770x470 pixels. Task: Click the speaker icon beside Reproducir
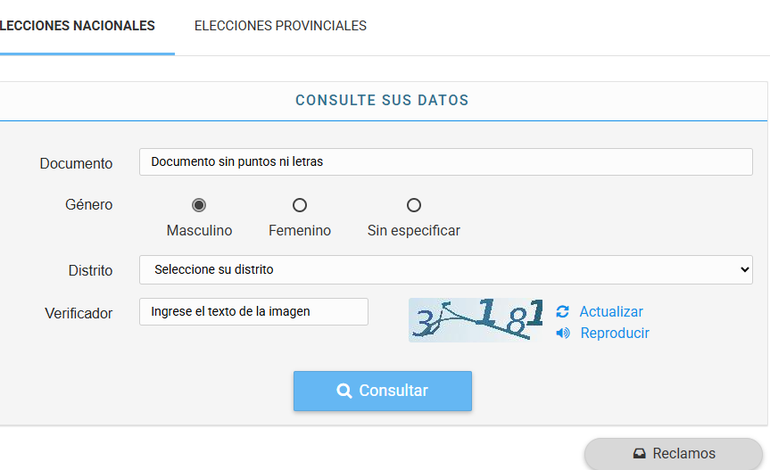tap(563, 333)
